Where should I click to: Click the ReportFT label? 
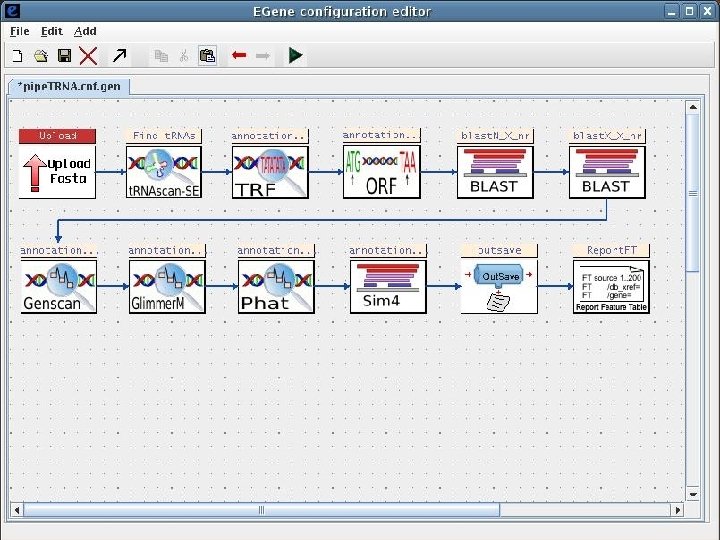[x=611, y=251]
